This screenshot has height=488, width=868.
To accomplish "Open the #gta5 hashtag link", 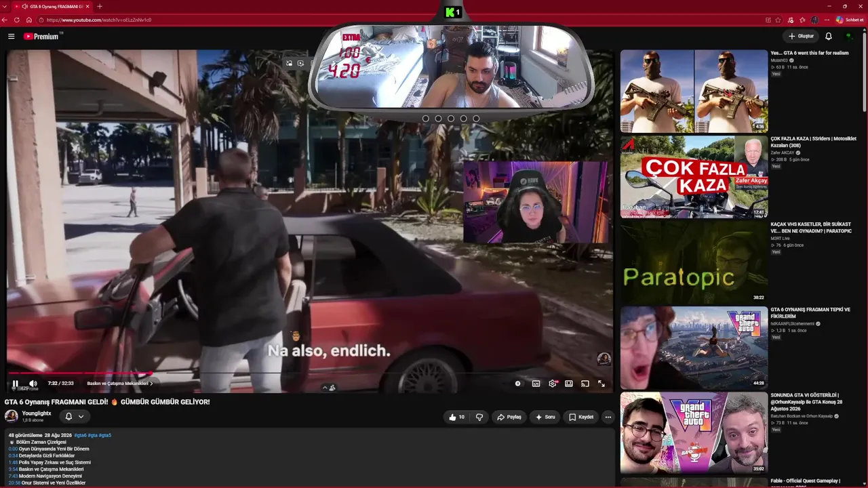I will coord(105,435).
